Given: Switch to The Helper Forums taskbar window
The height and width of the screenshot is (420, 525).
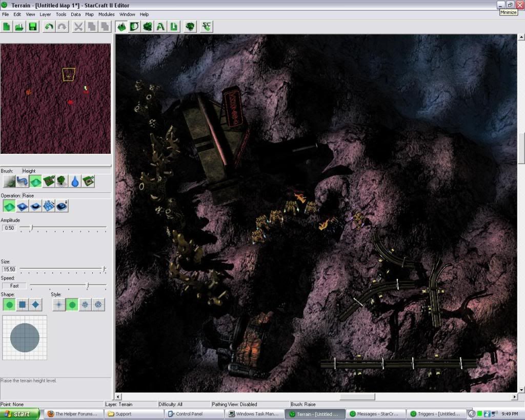Looking at the screenshot, I should coord(73,414).
